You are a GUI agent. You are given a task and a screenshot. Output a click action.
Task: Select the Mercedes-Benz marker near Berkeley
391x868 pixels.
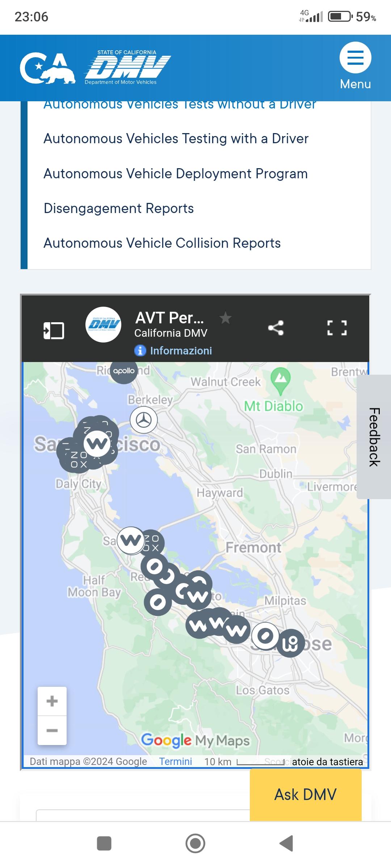coord(144,420)
